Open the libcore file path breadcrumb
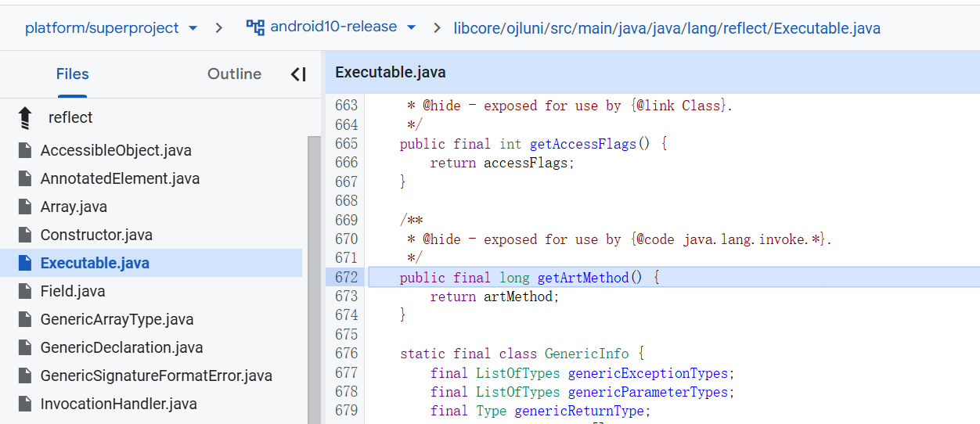The image size is (980, 424). click(x=667, y=28)
